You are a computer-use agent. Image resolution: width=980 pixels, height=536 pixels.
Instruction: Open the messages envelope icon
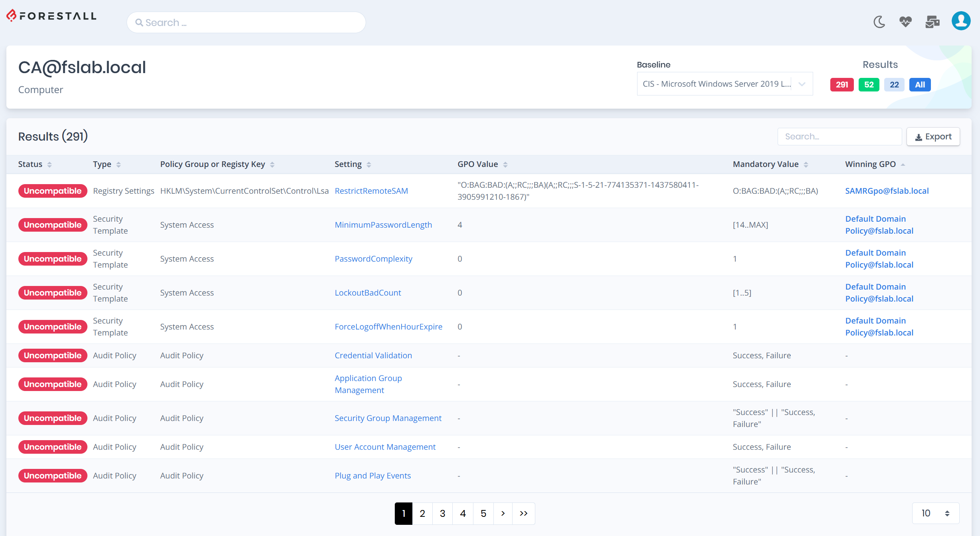pyautogui.click(x=932, y=22)
